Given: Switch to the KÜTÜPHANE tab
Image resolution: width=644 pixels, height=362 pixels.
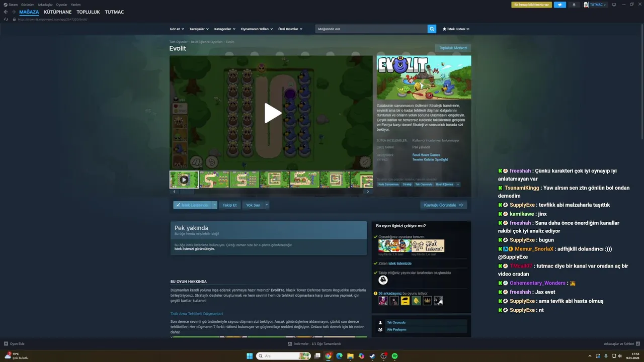Looking at the screenshot, I should coord(58,12).
